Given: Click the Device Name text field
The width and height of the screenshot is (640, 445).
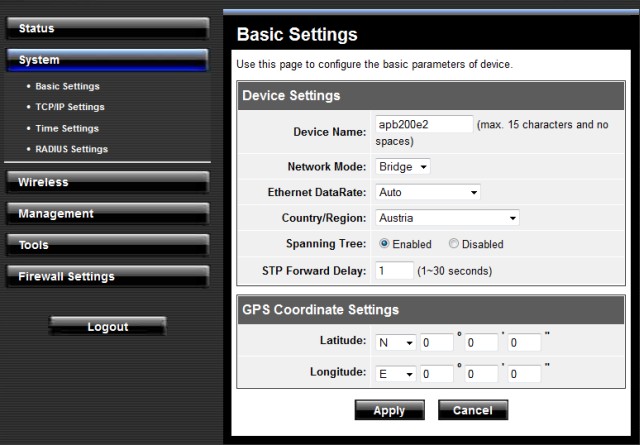Looking at the screenshot, I should pos(423,124).
